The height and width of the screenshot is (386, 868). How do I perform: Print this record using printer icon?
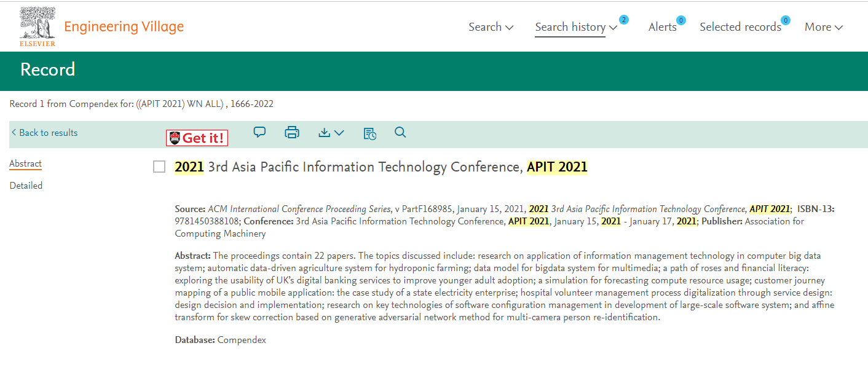pos(292,132)
